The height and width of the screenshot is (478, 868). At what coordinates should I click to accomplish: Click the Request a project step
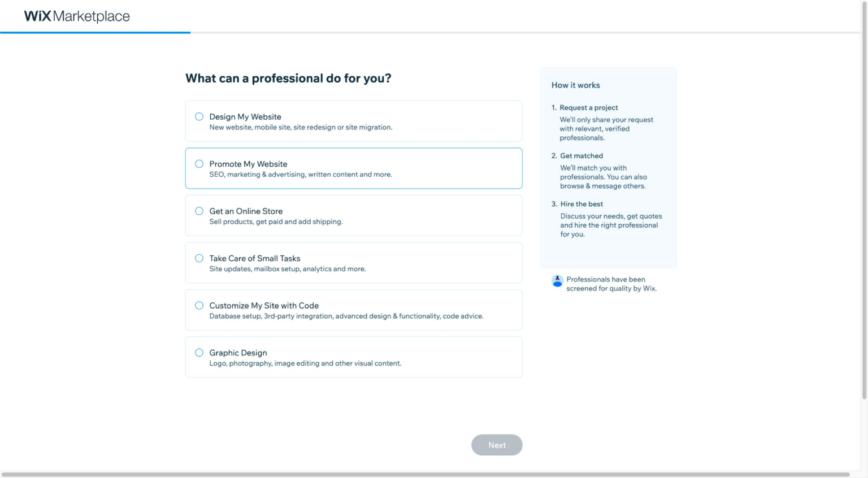[589, 107]
